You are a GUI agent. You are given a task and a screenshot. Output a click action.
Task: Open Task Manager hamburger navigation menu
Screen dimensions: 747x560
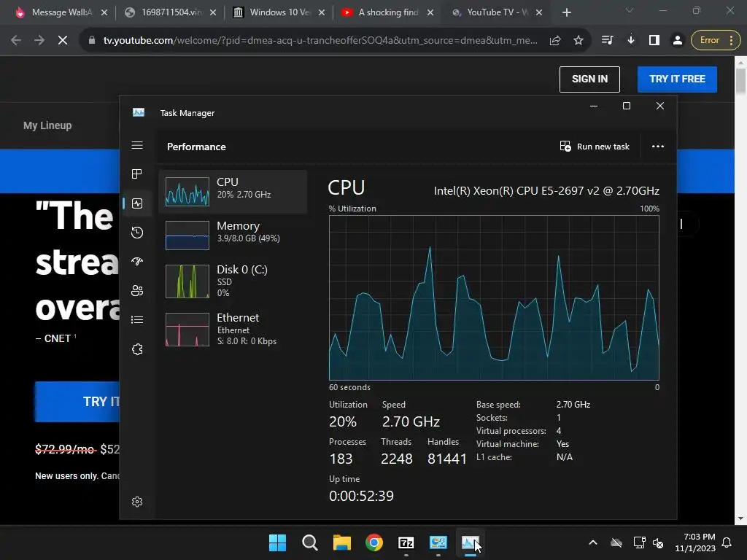(x=137, y=145)
